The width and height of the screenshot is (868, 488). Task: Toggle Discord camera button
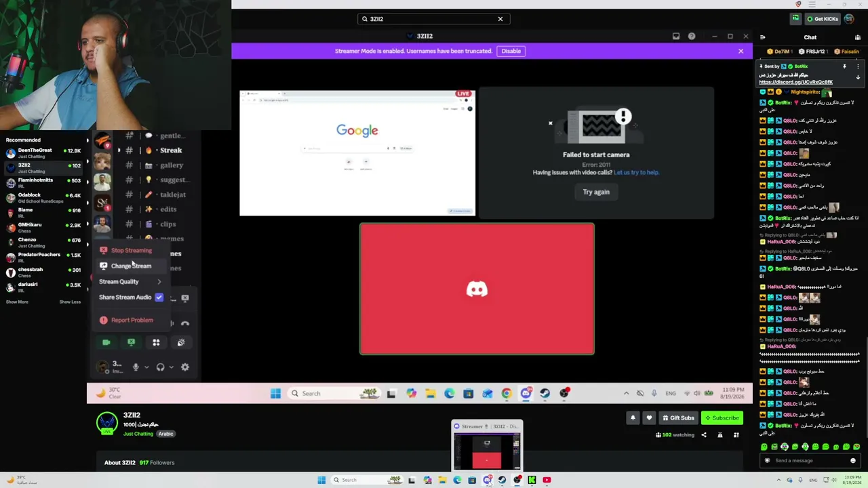coord(106,343)
